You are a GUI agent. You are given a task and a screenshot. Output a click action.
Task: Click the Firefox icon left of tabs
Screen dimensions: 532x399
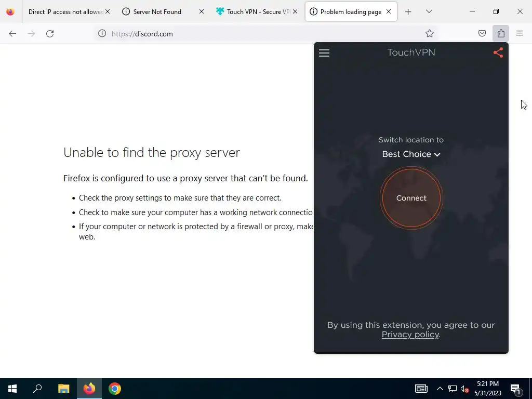10,12
